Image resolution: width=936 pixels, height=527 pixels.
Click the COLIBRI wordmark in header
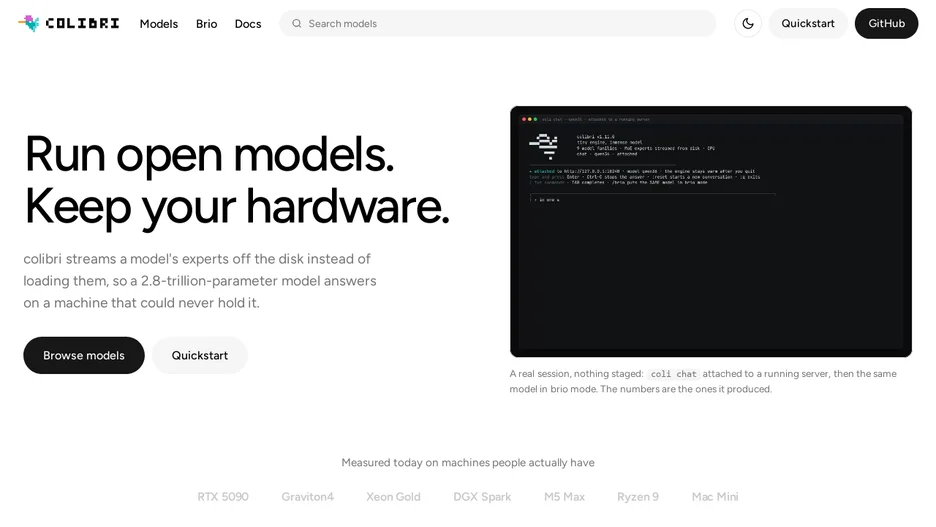[x=82, y=23]
